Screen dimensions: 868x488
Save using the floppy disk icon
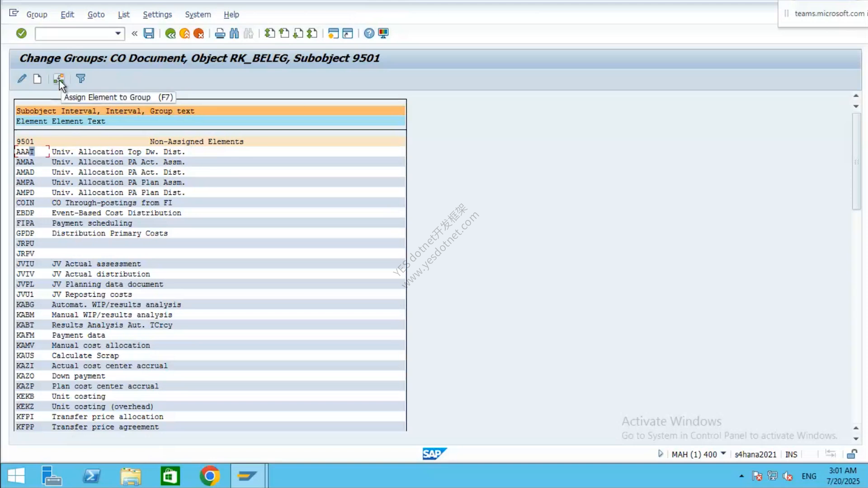point(149,33)
